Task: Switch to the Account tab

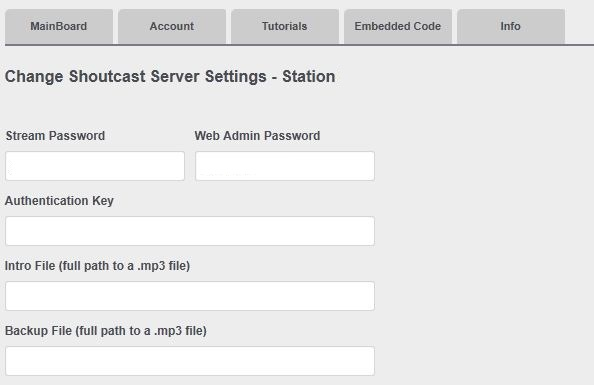Action: (172, 27)
